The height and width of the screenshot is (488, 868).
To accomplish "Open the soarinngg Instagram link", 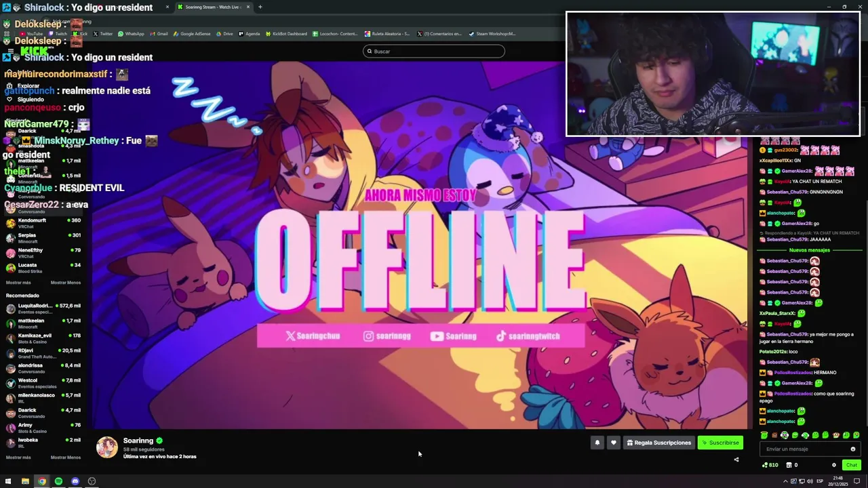I will [x=387, y=336].
